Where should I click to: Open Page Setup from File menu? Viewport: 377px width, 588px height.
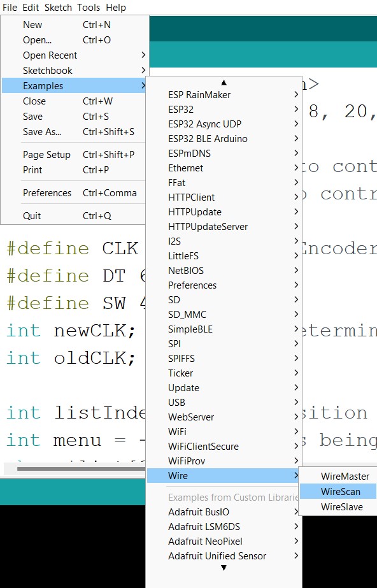click(x=75, y=155)
